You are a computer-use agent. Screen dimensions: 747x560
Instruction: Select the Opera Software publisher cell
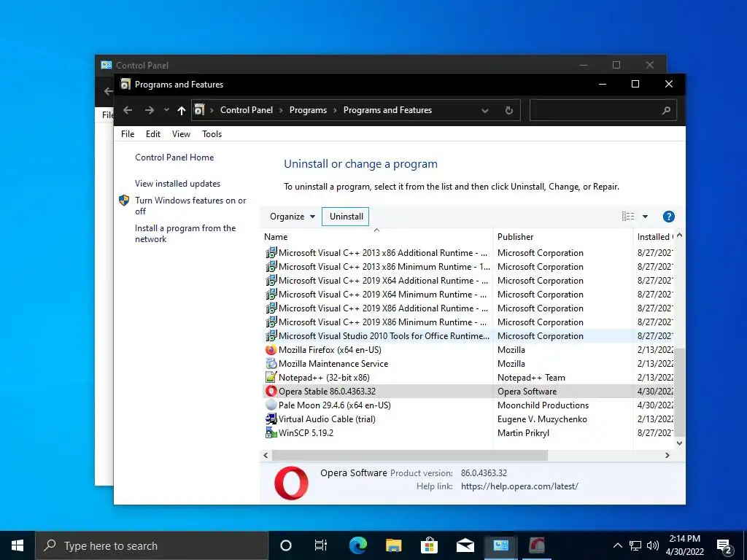[527, 392]
